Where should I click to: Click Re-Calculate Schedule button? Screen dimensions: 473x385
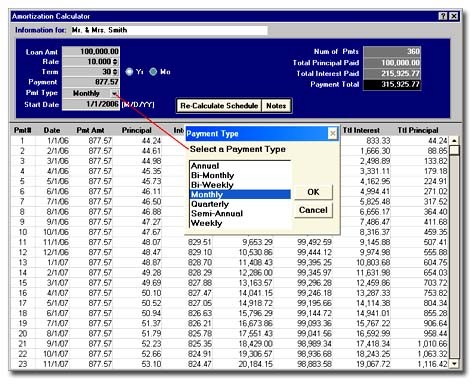(x=219, y=106)
